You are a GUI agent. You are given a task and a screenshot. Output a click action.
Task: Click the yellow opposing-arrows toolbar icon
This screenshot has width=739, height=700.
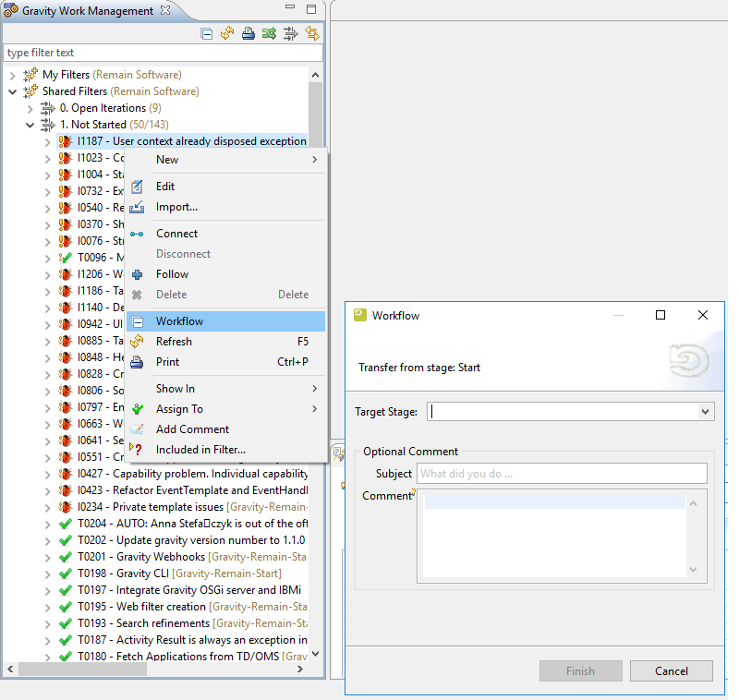[312, 34]
